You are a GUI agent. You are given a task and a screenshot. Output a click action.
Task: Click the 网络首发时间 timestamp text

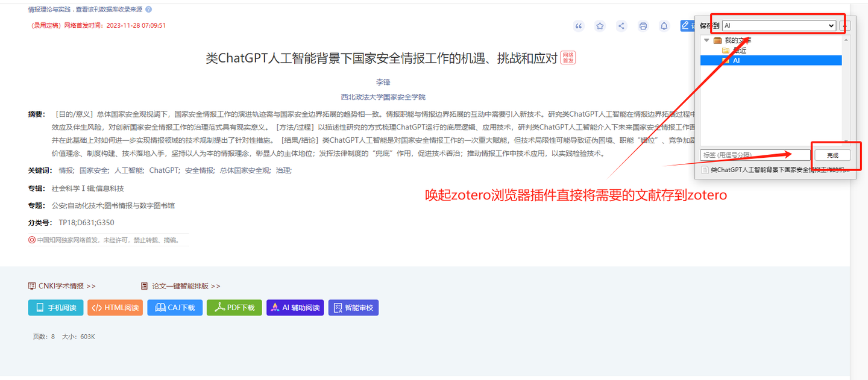tap(115, 26)
